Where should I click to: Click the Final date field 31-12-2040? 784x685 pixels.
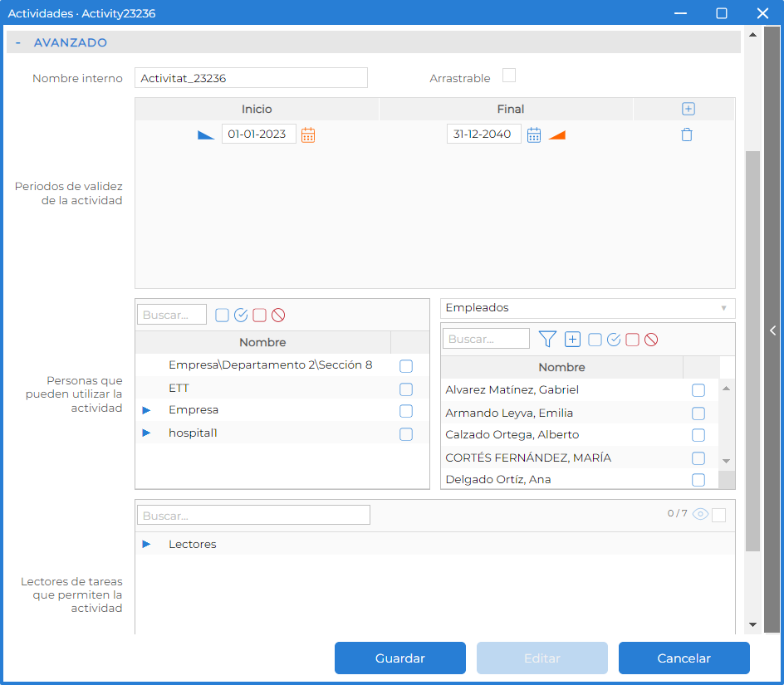coord(484,134)
